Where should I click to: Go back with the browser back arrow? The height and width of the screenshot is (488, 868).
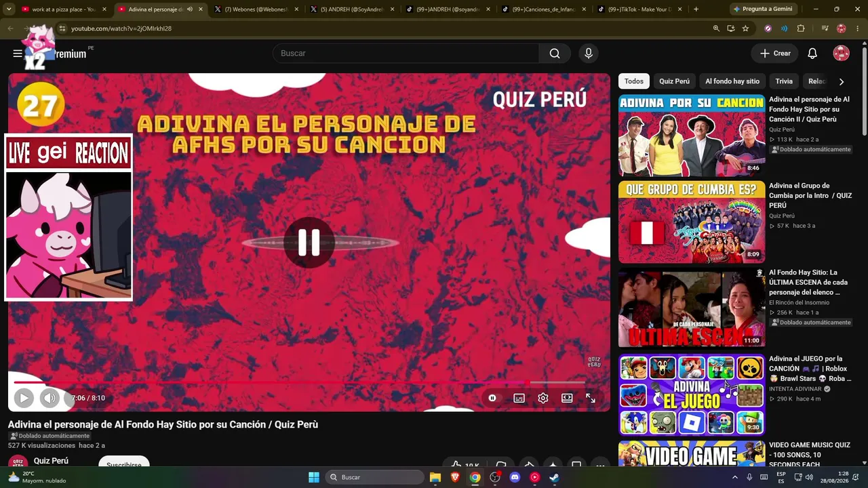[10, 28]
